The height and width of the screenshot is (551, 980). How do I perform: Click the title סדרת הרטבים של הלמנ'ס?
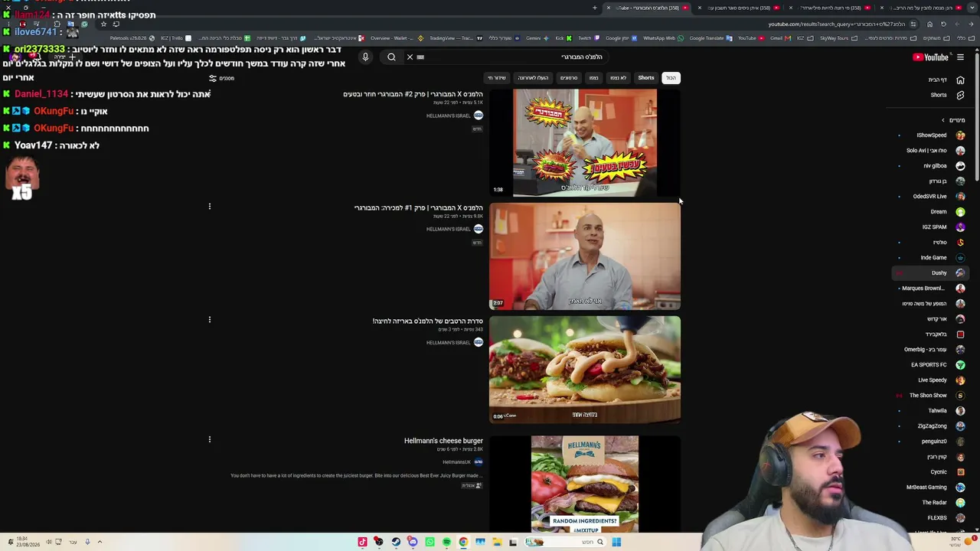click(x=428, y=321)
